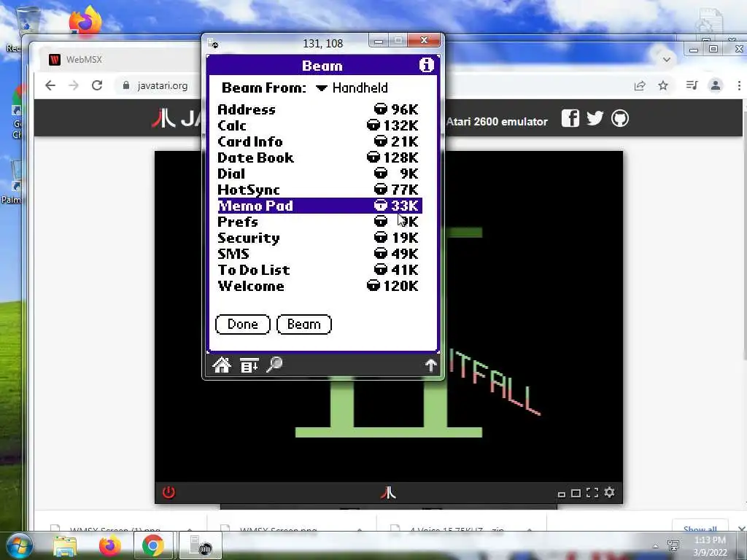Select Welcome in the Beam list
Image resolution: width=747 pixels, height=560 pixels.
coord(318,286)
